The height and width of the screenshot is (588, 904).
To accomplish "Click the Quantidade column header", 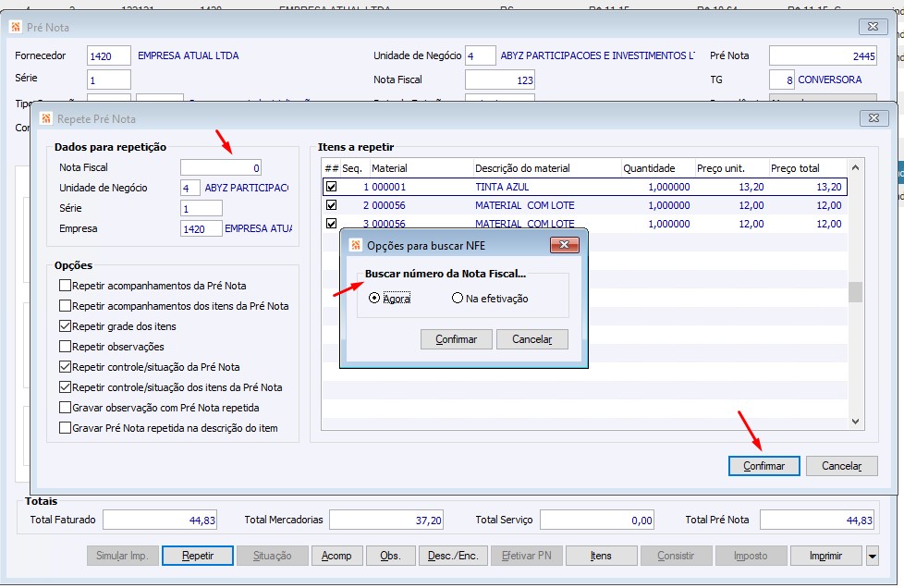I will 658,168.
